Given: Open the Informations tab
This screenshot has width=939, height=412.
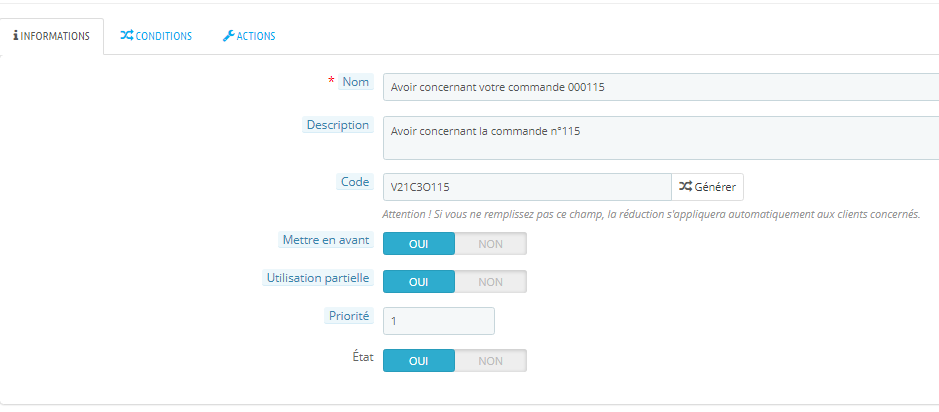Looking at the screenshot, I should (x=53, y=36).
